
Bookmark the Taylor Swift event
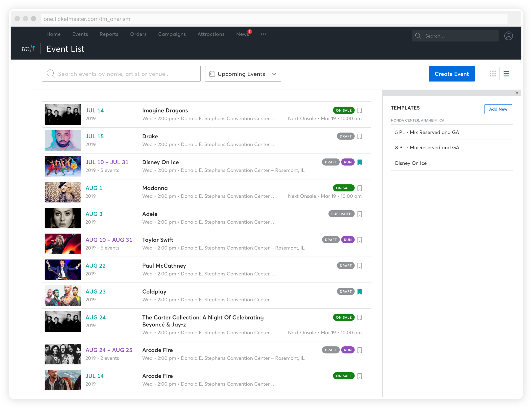(359, 240)
